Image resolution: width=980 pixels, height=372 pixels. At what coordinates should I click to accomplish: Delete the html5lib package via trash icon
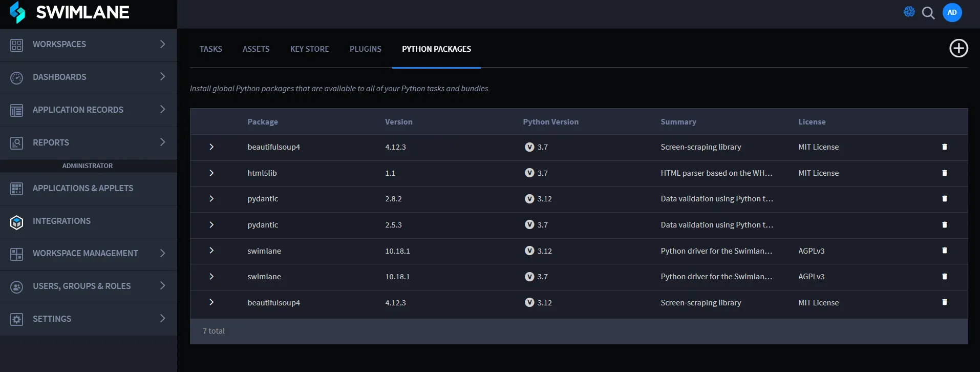click(944, 173)
